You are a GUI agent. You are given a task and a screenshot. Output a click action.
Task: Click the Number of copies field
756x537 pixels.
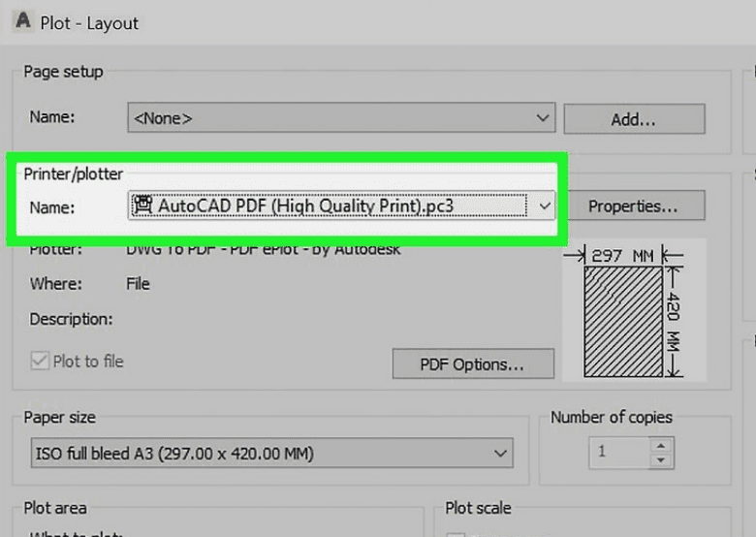[619, 452]
